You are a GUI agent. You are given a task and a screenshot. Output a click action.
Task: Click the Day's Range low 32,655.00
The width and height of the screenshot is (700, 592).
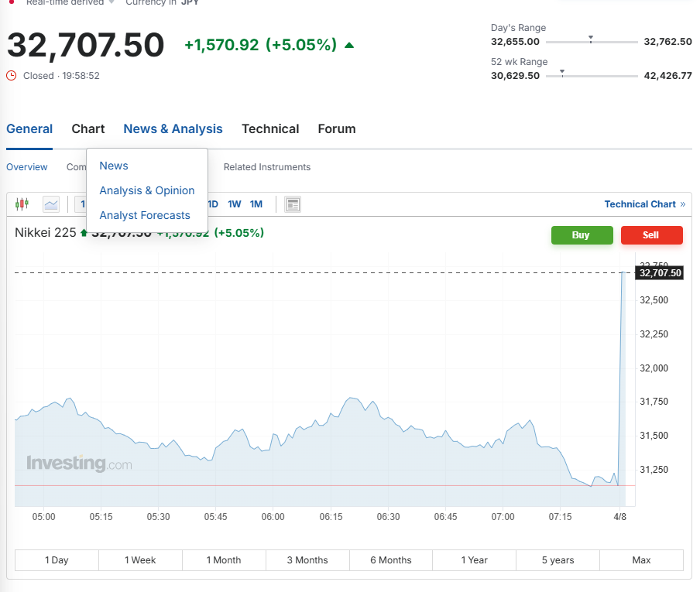(x=515, y=42)
